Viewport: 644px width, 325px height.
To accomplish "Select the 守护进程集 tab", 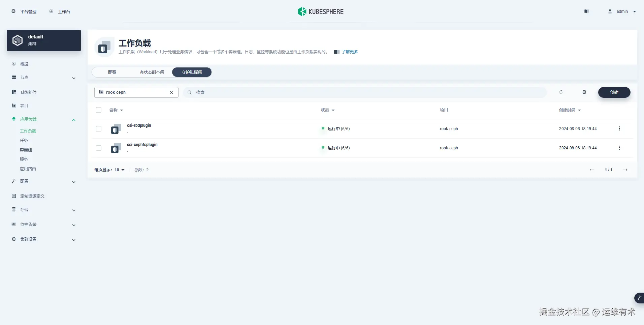I will click(192, 72).
